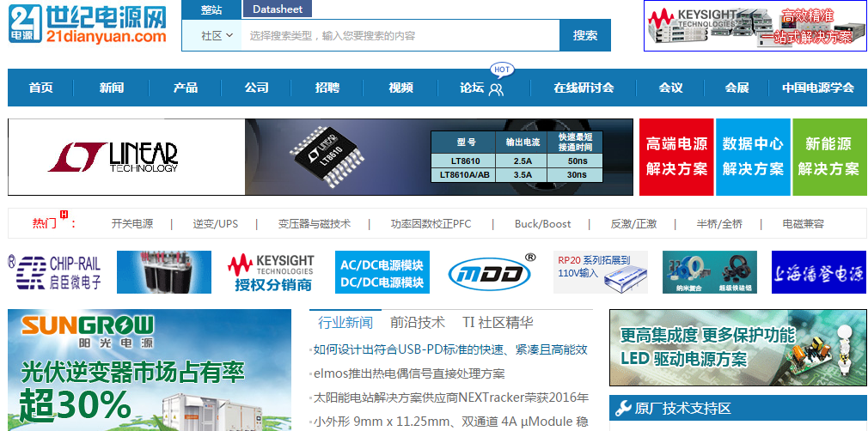Open the transformer product image ad

[164, 271]
